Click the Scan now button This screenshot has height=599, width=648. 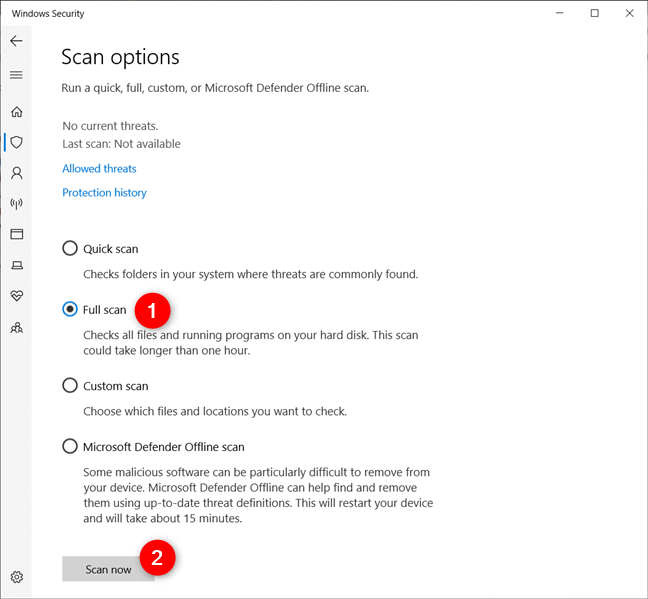(108, 569)
